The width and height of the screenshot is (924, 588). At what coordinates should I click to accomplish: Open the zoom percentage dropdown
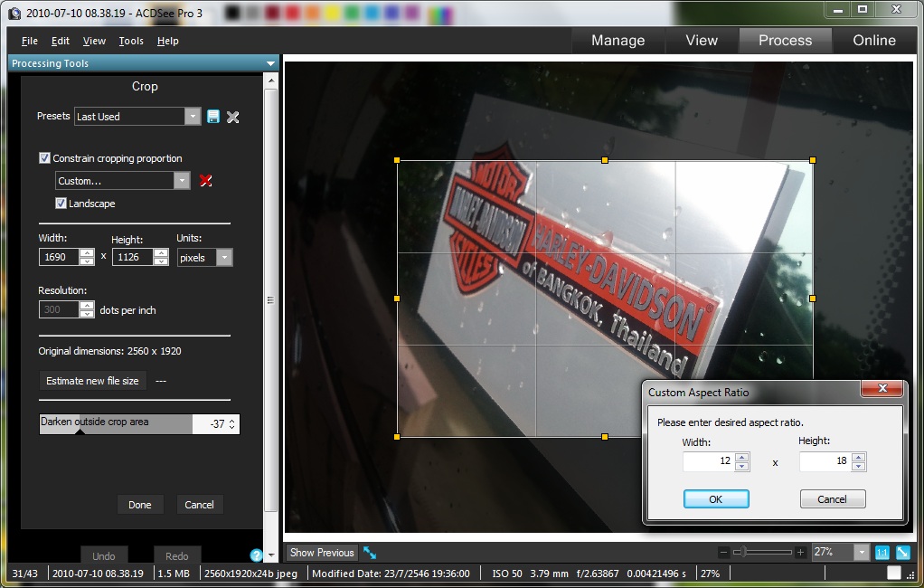point(862,552)
